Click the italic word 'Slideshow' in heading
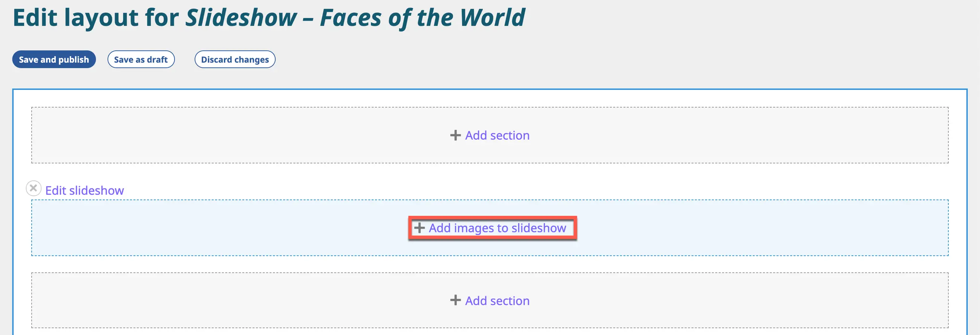Image resolution: width=980 pixels, height=335 pixels. (241, 17)
